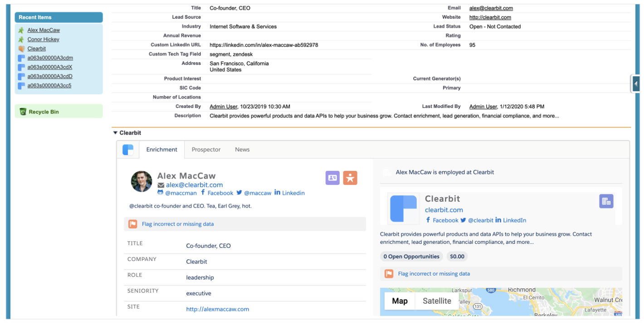Click the 'leadership' role value

pyautogui.click(x=200, y=277)
